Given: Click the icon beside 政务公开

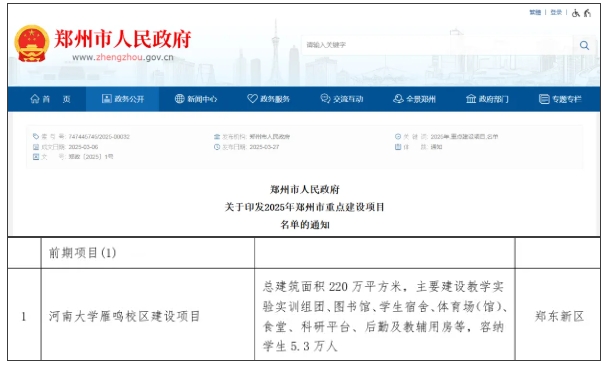Looking at the screenshot, I should coord(106,99).
